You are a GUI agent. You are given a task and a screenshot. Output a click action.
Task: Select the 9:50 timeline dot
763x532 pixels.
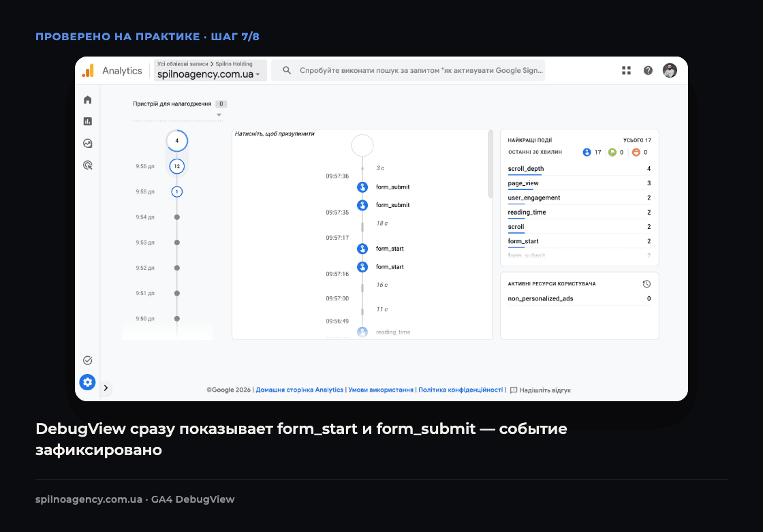click(x=177, y=319)
